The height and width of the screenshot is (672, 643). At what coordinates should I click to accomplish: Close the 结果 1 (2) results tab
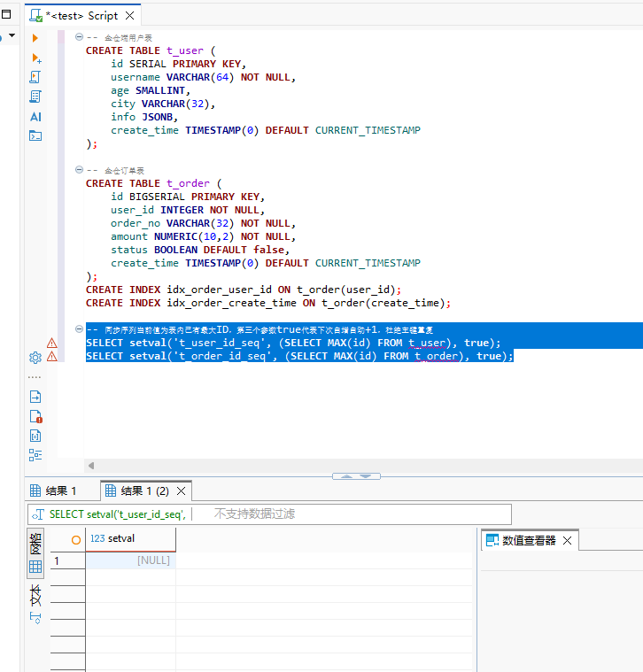(x=182, y=491)
